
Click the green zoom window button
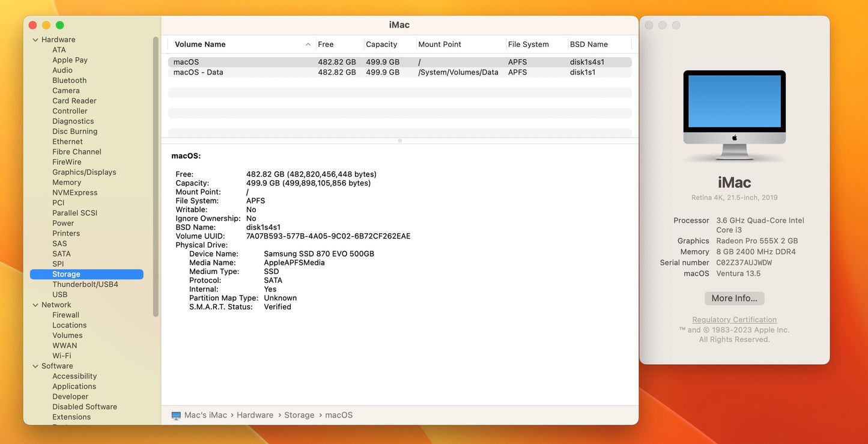60,25
